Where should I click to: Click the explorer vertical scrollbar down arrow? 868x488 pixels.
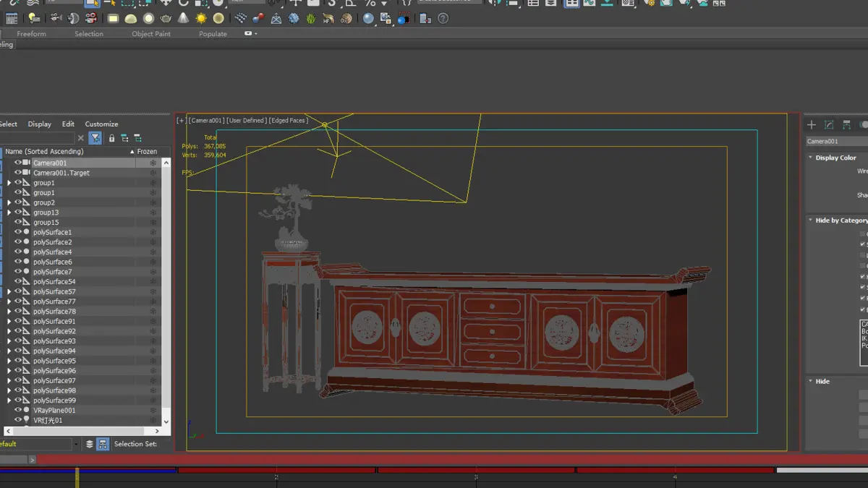pyautogui.click(x=166, y=421)
